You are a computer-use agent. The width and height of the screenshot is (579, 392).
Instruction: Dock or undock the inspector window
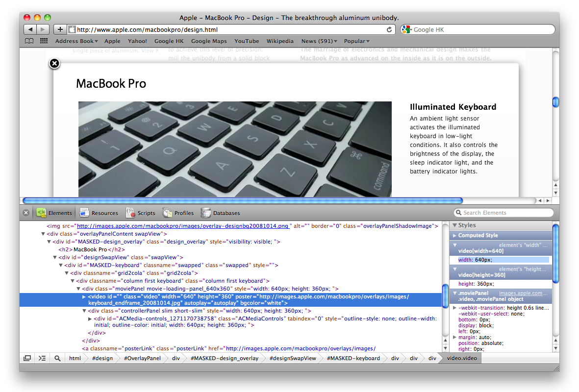pos(27,358)
